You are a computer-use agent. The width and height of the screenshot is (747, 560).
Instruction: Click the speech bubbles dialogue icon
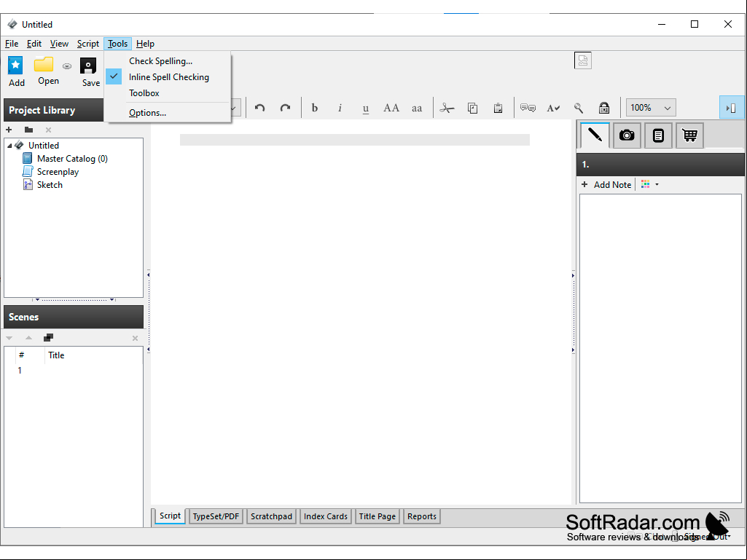(528, 108)
